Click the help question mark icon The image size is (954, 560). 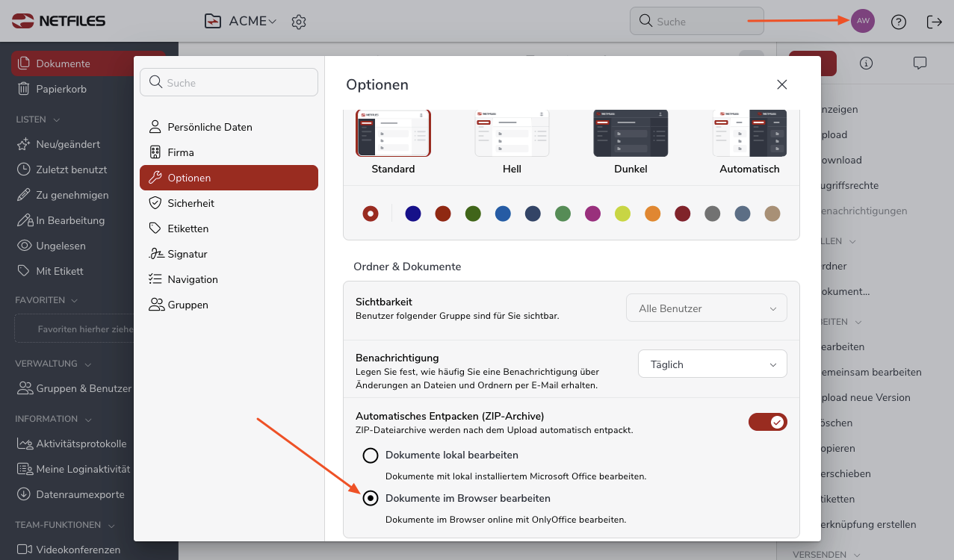tap(899, 22)
